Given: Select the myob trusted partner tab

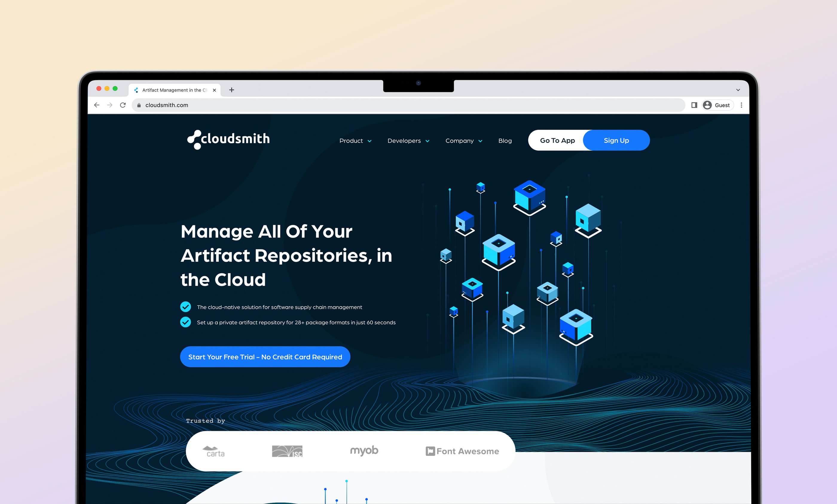Looking at the screenshot, I should (x=364, y=451).
